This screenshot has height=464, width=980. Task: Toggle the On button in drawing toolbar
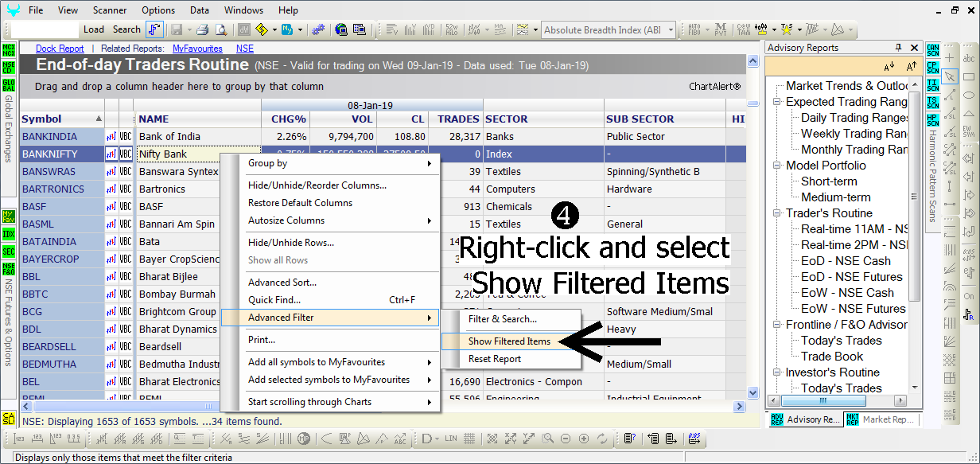969,296
